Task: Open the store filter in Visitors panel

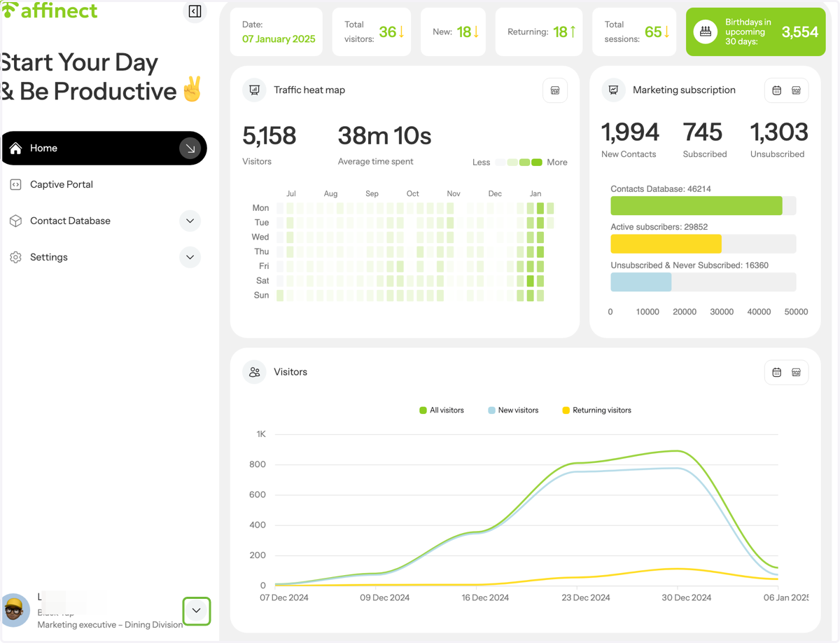Action: tap(796, 373)
